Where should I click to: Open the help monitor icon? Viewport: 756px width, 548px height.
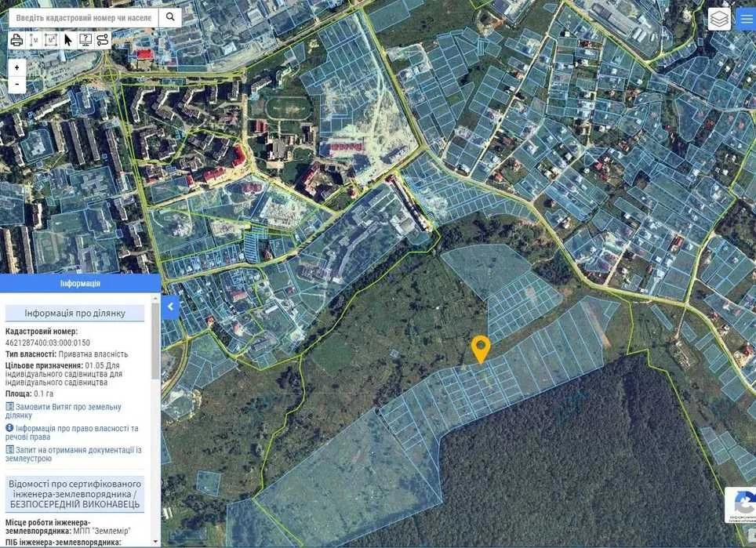point(85,40)
